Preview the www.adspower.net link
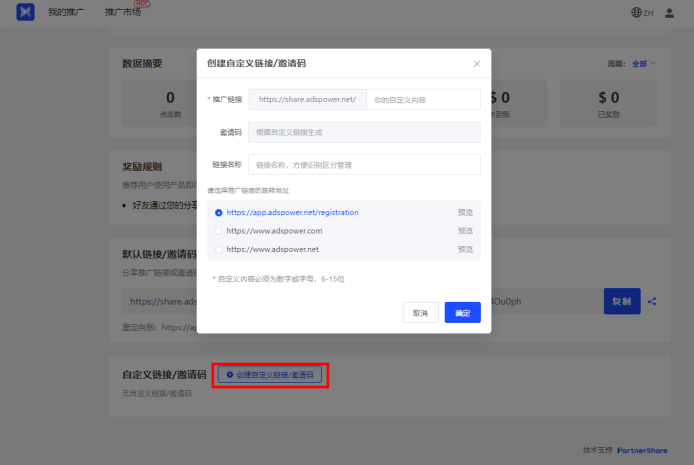Screen dimensions: 694x465 coord(465,250)
